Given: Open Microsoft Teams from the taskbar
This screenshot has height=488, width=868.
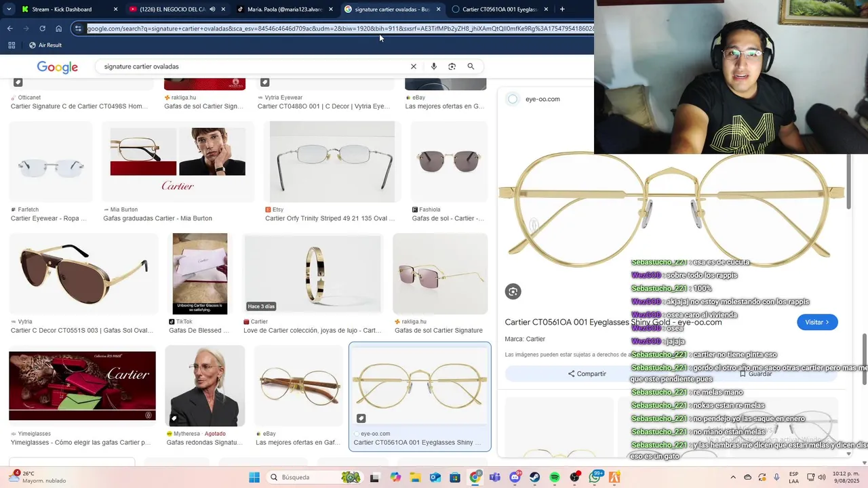Looking at the screenshot, I should (495, 477).
